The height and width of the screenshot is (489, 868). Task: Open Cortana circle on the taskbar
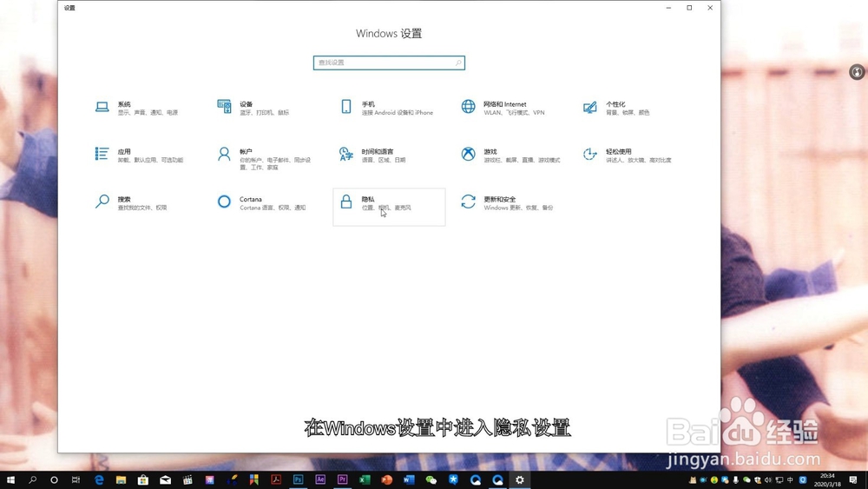click(x=54, y=479)
